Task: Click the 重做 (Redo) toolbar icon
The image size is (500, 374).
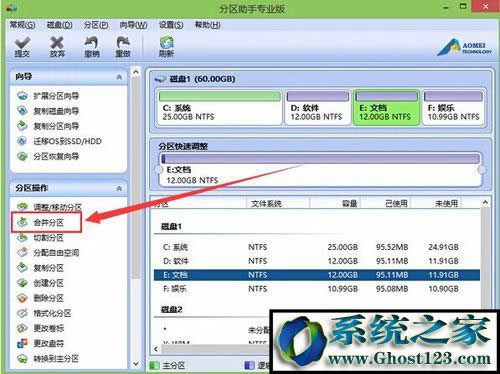Action: [123, 47]
